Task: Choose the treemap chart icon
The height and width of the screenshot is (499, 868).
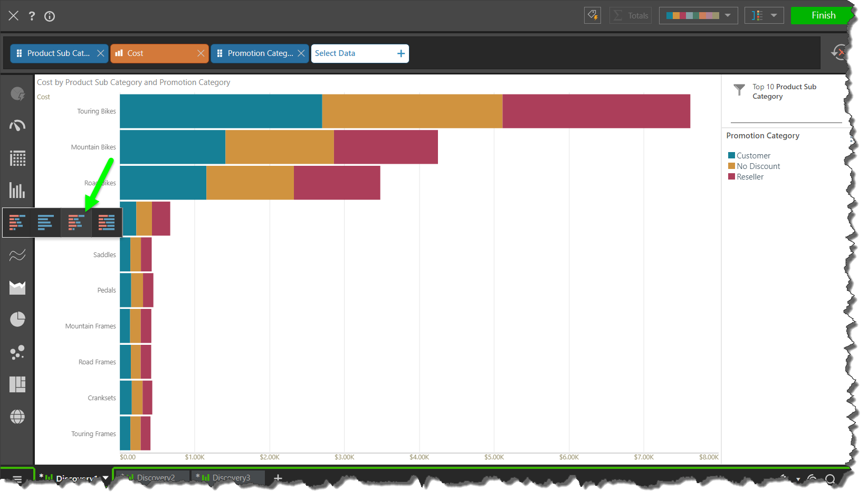Action: click(x=17, y=384)
